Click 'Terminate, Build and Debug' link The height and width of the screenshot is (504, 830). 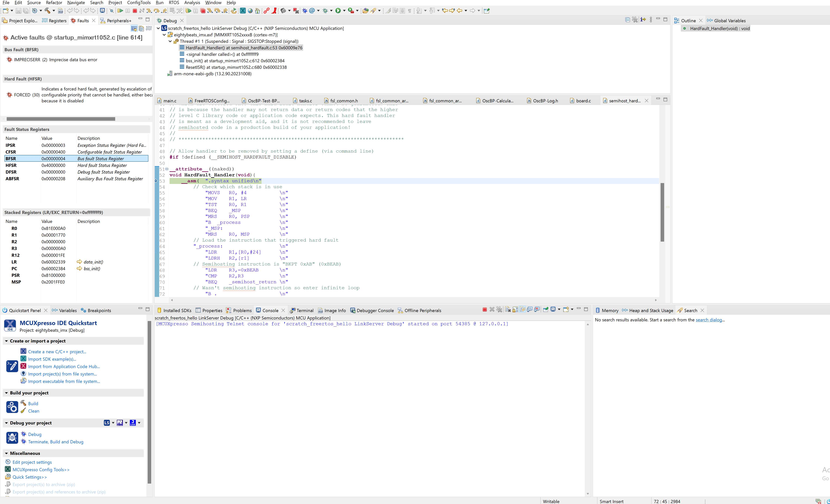click(x=56, y=442)
